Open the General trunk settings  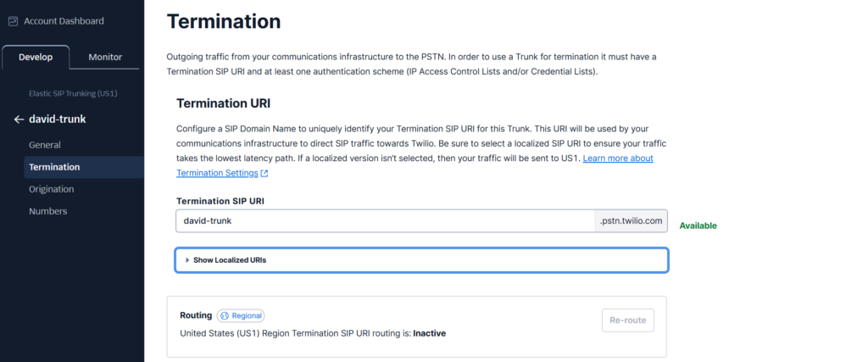(x=45, y=145)
